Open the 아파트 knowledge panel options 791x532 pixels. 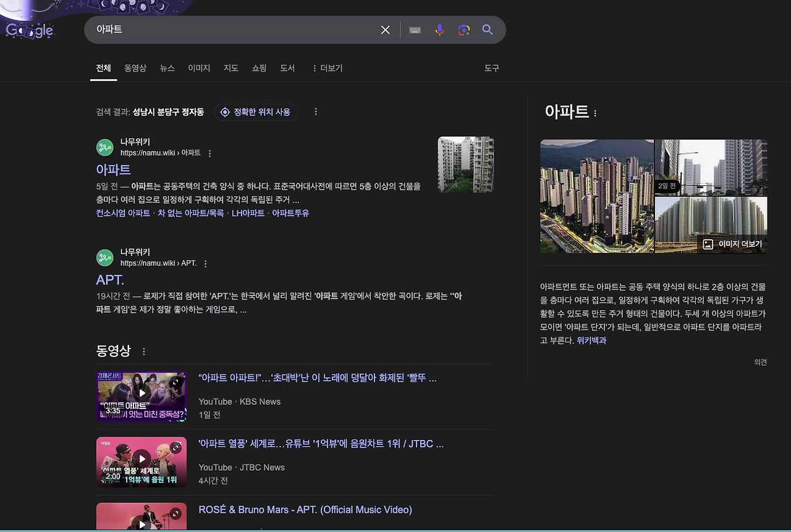595,114
